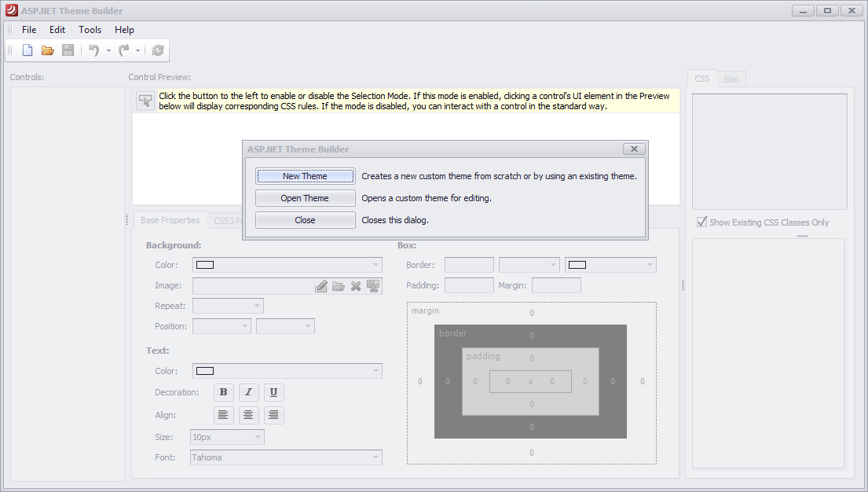Set text alignment to center

coord(248,415)
